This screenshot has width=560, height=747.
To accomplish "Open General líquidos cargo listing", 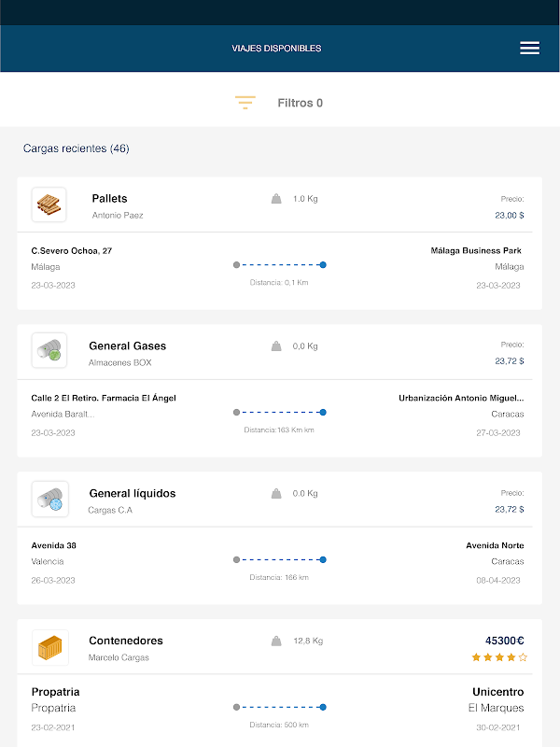I will tap(132, 493).
